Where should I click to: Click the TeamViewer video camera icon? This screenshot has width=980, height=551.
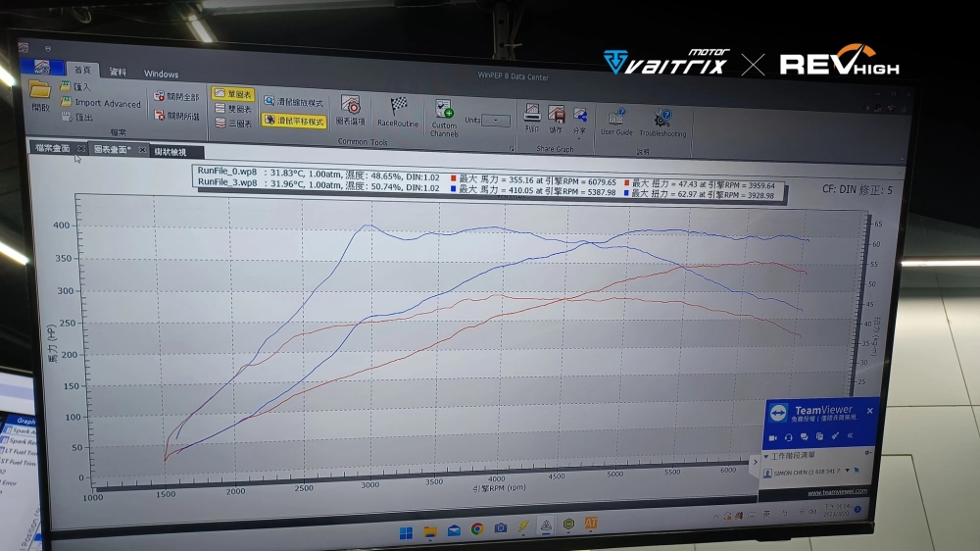pos(773,436)
